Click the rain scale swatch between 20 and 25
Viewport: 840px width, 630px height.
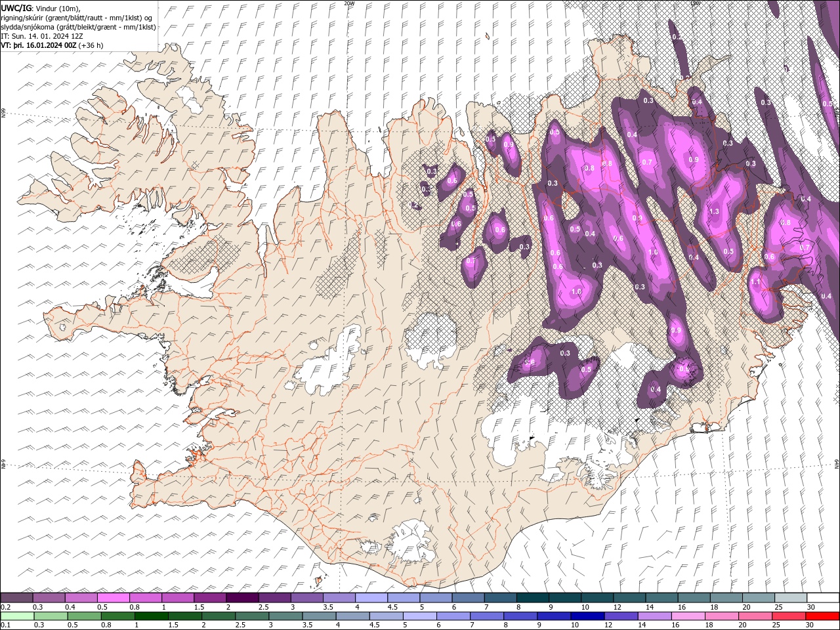tap(755, 616)
